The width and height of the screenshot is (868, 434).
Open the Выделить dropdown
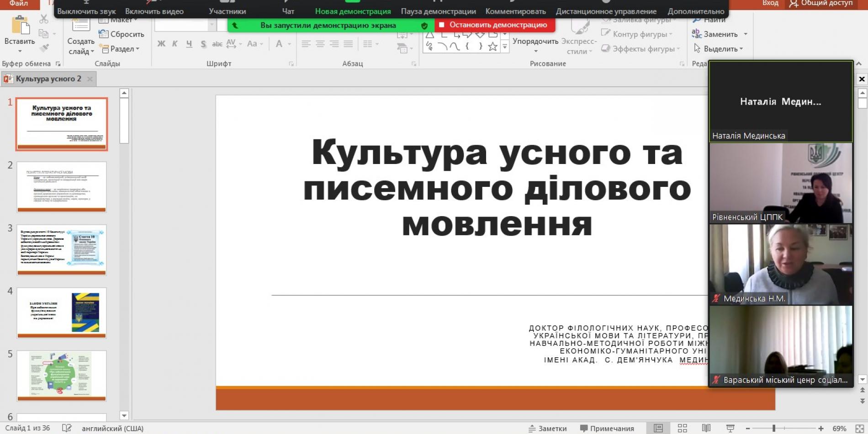(718, 49)
